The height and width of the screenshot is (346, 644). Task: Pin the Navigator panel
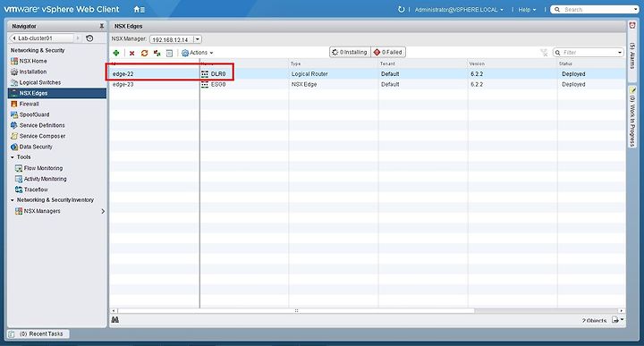tap(101, 26)
